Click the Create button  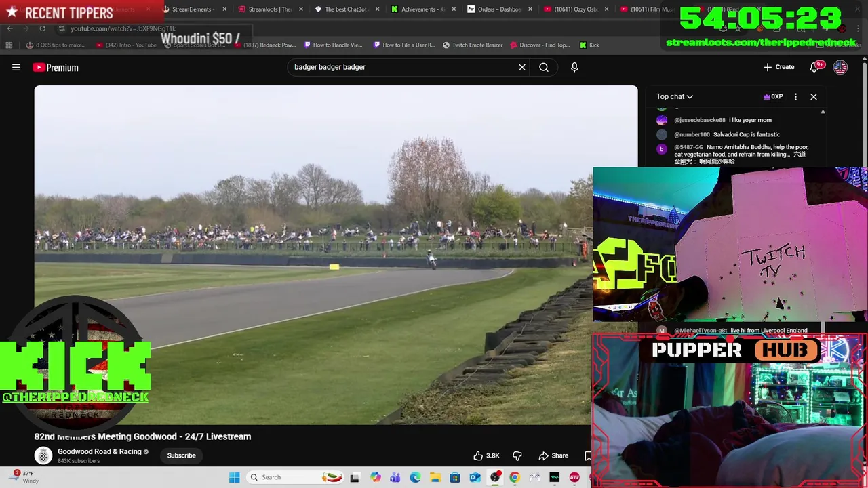[778, 67]
